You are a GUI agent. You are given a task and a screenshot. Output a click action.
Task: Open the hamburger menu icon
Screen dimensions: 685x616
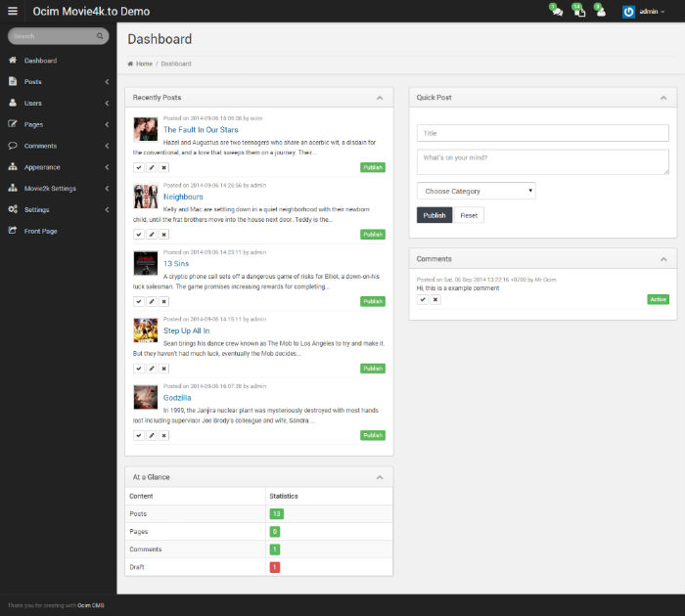coord(13,11)
